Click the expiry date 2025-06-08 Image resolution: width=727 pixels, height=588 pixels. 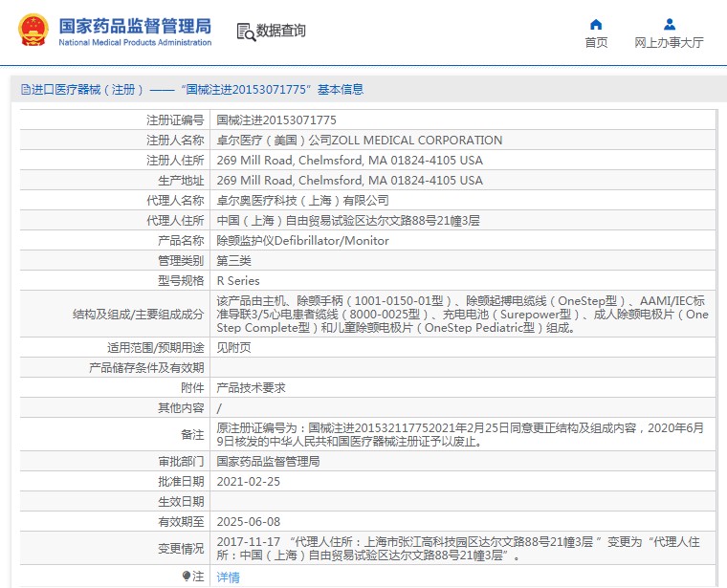click(249, 521)
